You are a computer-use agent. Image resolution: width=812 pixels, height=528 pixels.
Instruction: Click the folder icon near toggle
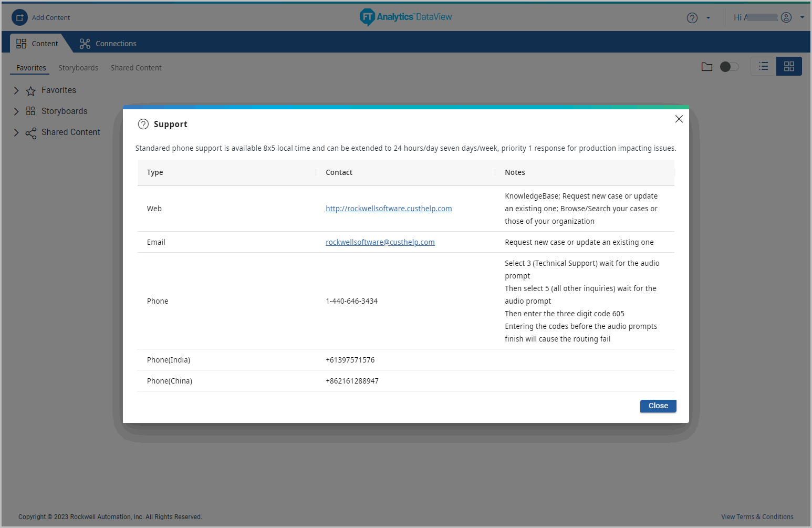707,67
